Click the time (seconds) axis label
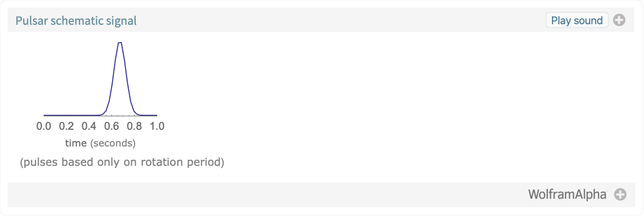The image size is (644, 217). 100,143
